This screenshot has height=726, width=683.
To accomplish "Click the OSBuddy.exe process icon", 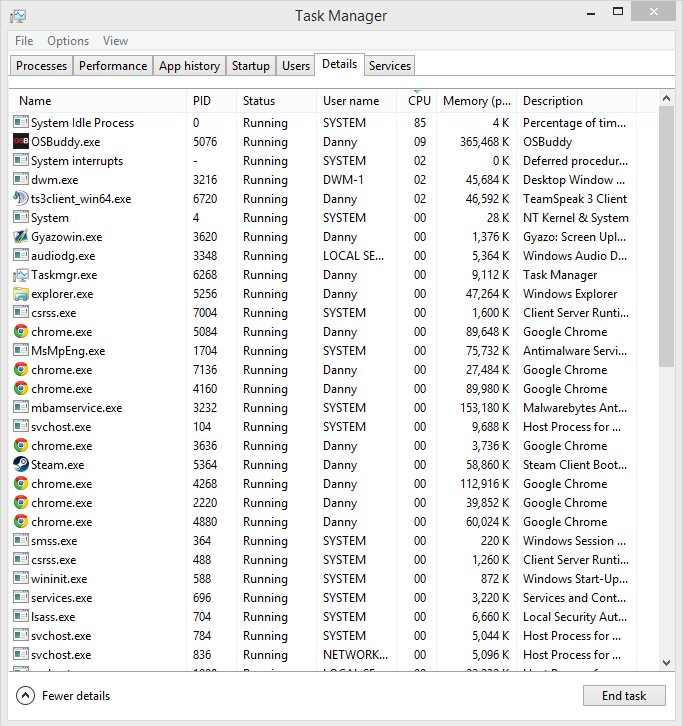I will (21, 142).
